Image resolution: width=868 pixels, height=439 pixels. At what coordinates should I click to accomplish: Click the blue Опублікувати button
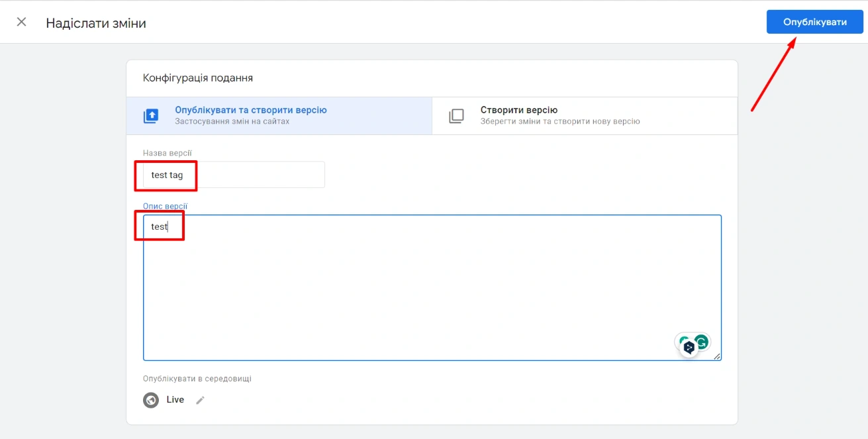814,22
